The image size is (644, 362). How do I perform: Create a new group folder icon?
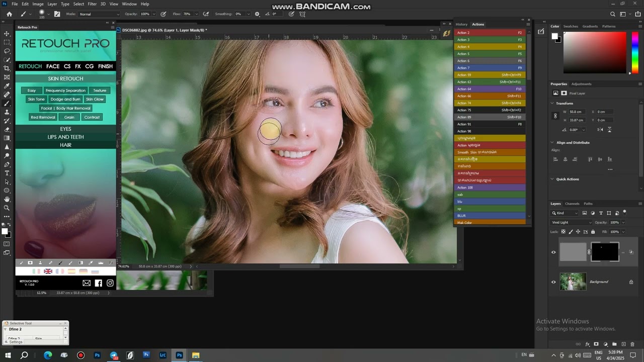pyautogui.click(x=614, y=344)
